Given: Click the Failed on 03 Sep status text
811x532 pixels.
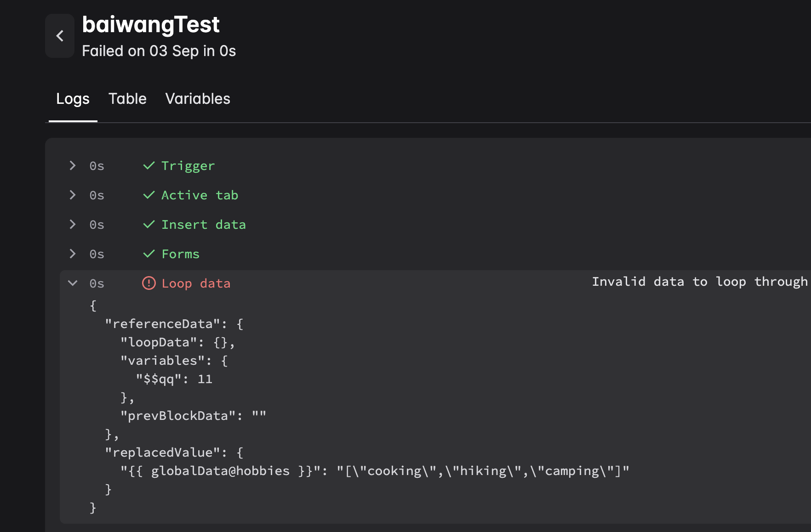Looking at the screenshot, I should pyautogui.click(x=159, y=51).
